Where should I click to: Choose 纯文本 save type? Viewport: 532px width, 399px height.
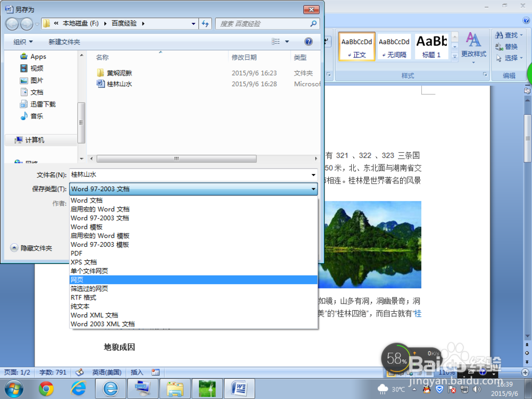coord(194,306)
